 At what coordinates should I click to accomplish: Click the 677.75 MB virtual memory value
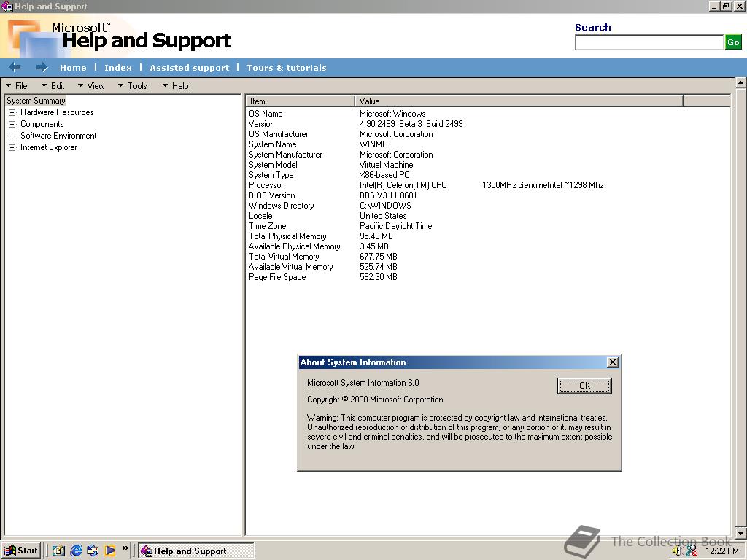pos(379,257)
